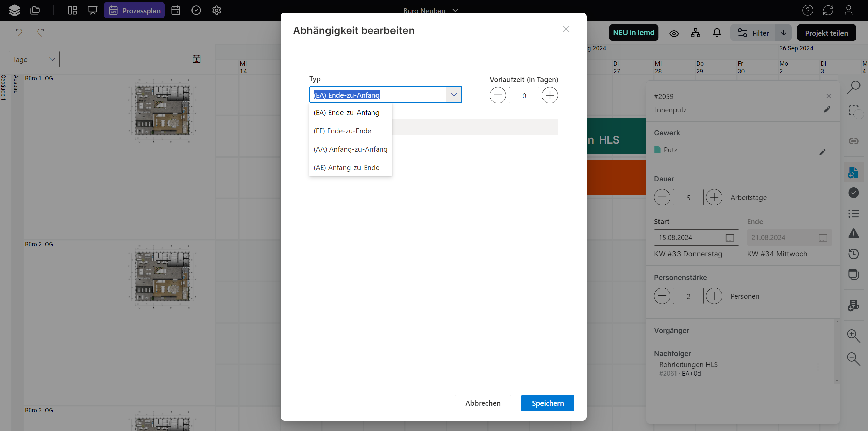Edit the Innenputz name pencil icon
868x431 pixels.
[827, 110]
